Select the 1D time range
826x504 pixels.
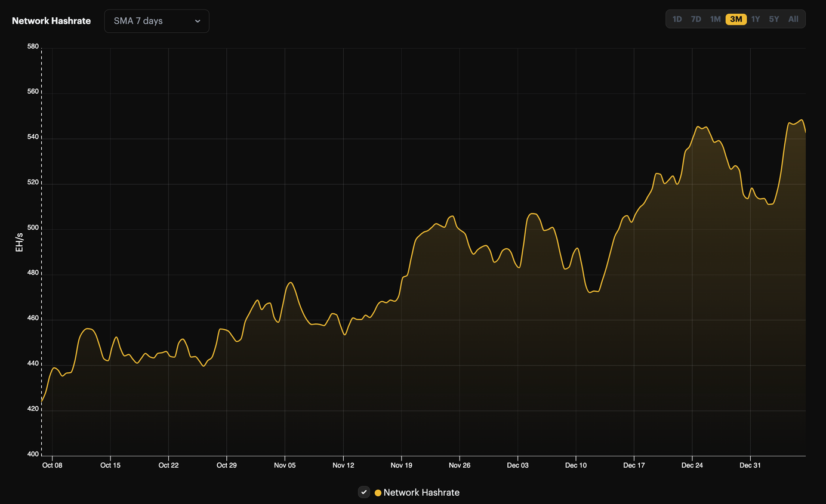[x=677, y=18]
